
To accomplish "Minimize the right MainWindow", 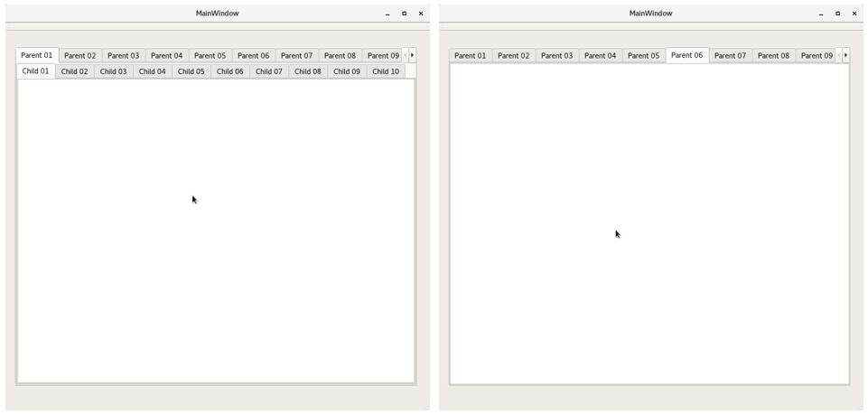I will 821,14.
